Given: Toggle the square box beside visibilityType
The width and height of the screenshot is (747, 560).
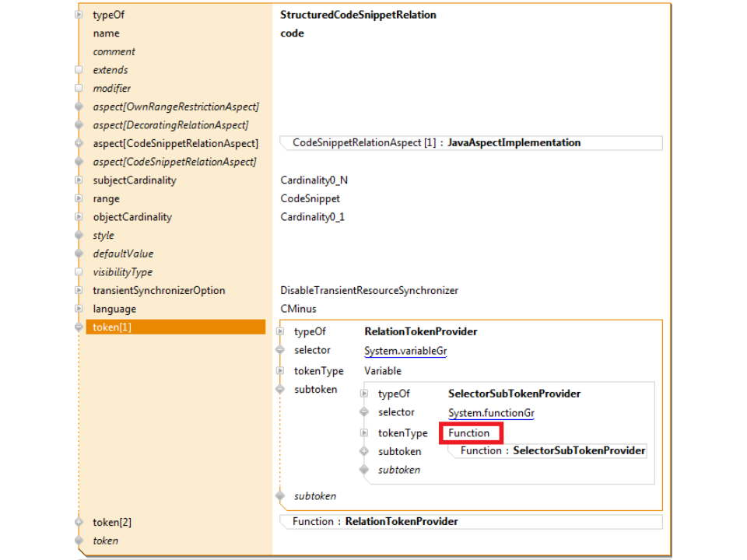Looking at the screenshot, I should pyautogui.click(x=79, y=272).
